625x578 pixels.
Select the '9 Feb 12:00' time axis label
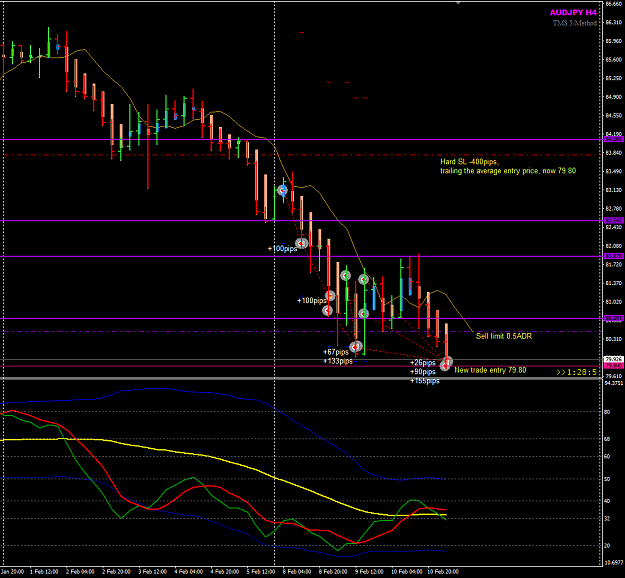click(369, 572)
